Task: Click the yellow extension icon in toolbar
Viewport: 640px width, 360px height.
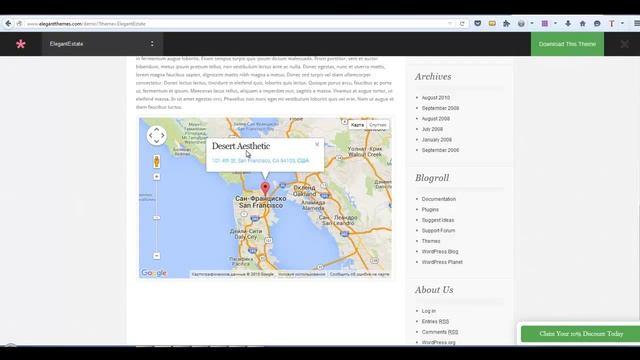Action: click(x=492, y=24)
